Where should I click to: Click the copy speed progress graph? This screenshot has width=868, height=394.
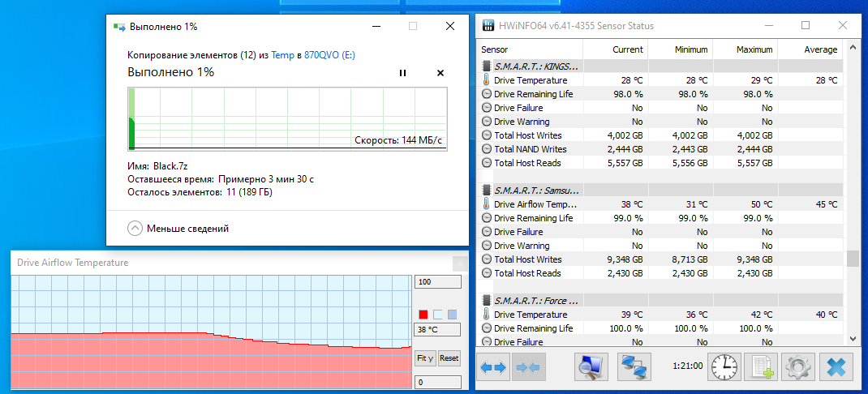click(x=287, y=118)
